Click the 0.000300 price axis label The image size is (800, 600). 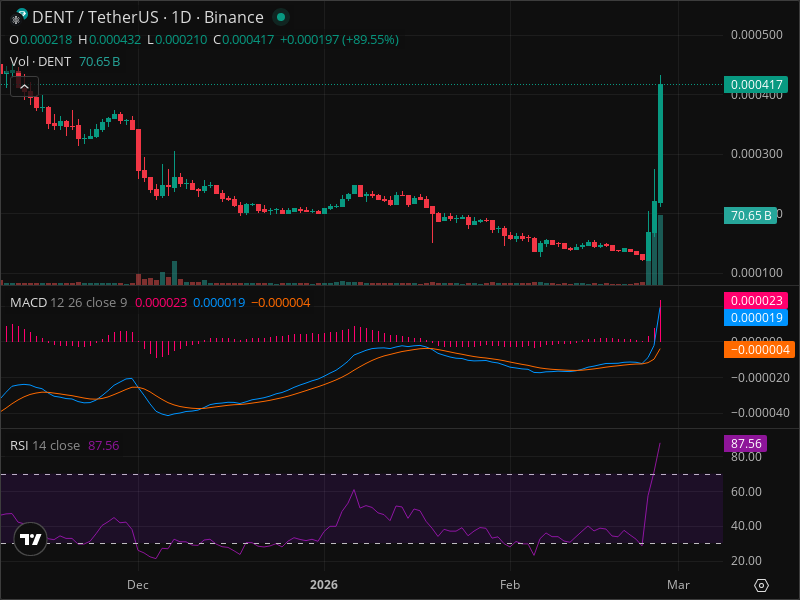[x=757, y=154]
